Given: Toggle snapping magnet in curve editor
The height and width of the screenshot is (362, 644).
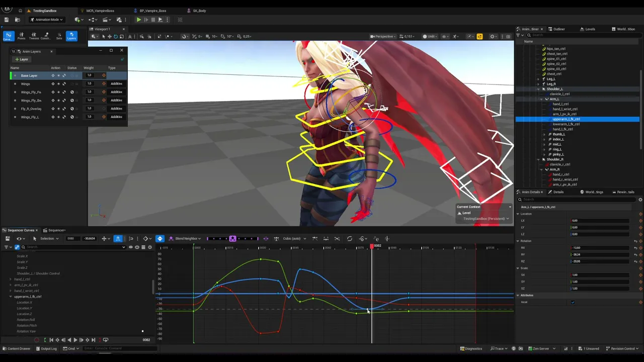Looking at the screenshot, I should 118,239.
